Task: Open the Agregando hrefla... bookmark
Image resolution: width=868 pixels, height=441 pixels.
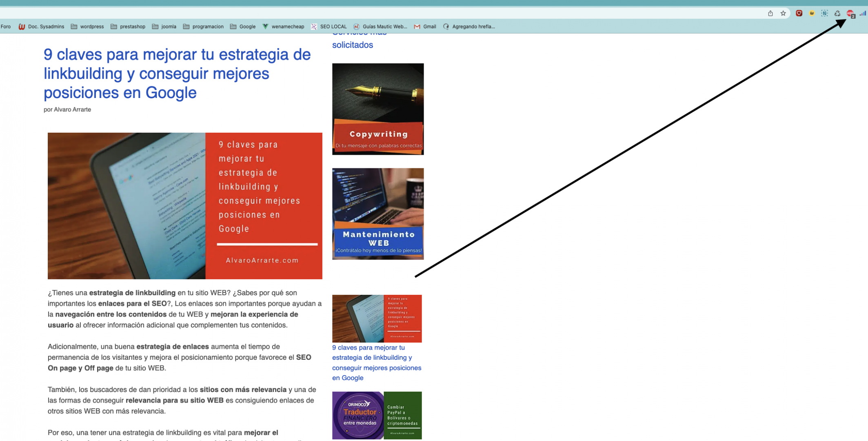Action: [x=469, y=27]
